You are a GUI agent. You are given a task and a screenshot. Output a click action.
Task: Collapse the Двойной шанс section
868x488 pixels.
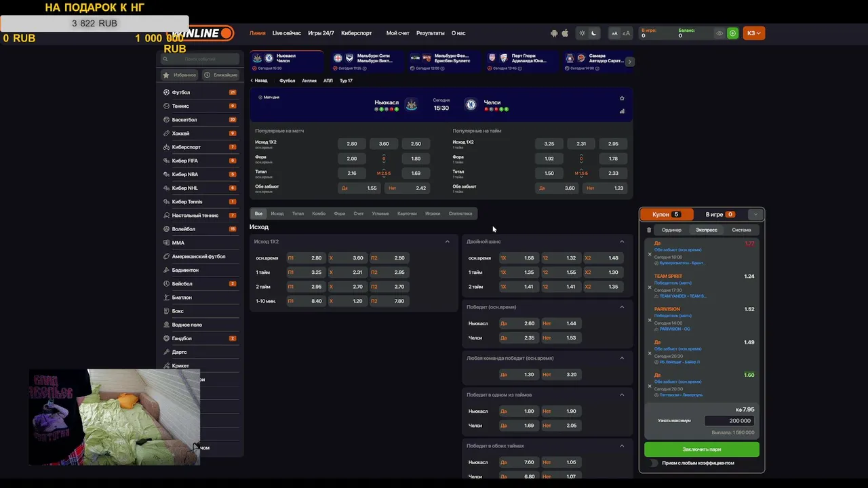tap(622, 241)
